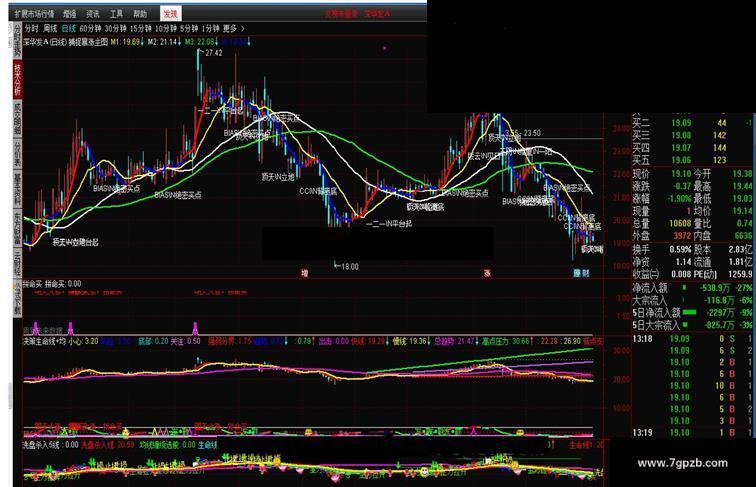Switch chart to 15分钟 period

pyautogui.click(x=140, y=28)
